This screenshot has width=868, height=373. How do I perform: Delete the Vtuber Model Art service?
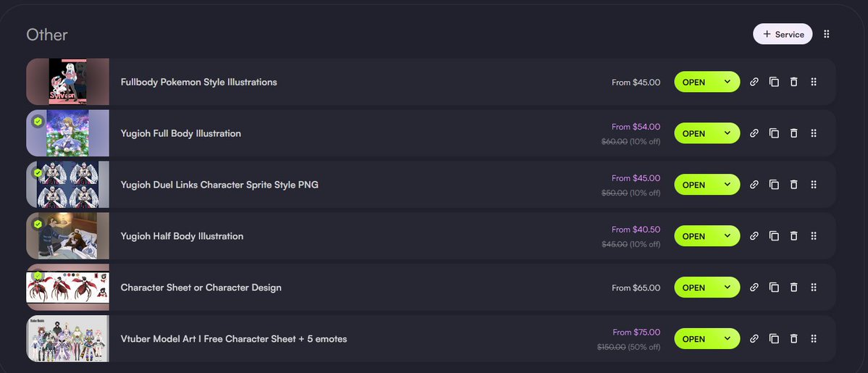click(794, 339)
